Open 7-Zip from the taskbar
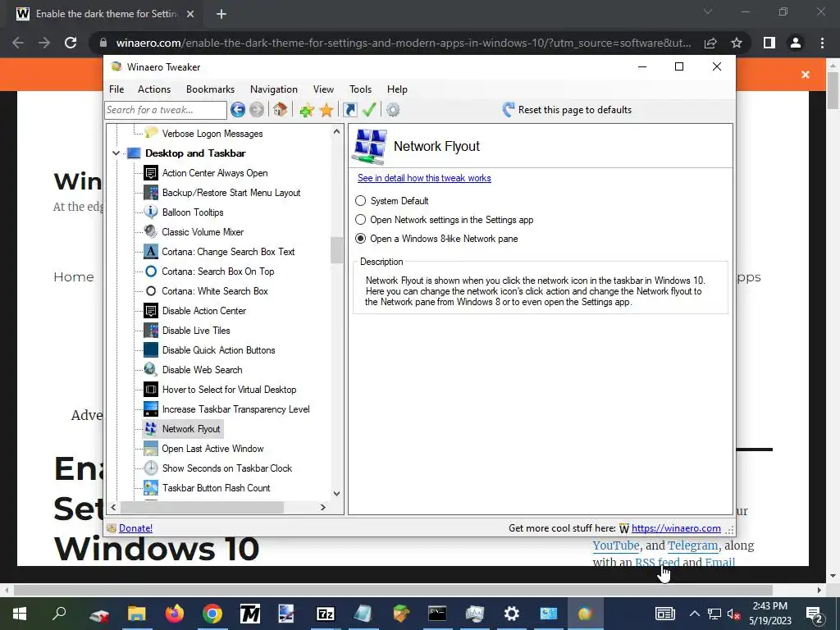The image size is (840, 630). pyautogui.click(x=325, y=614)
